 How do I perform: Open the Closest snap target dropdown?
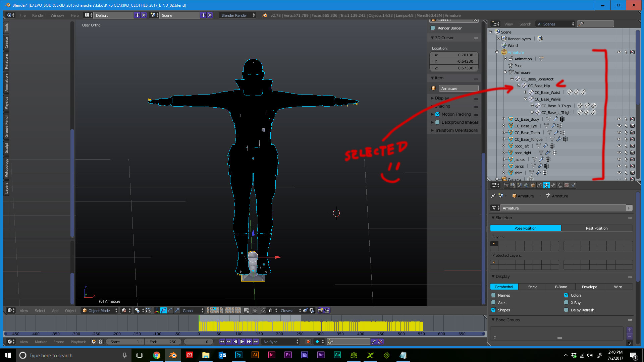point(290,310)
